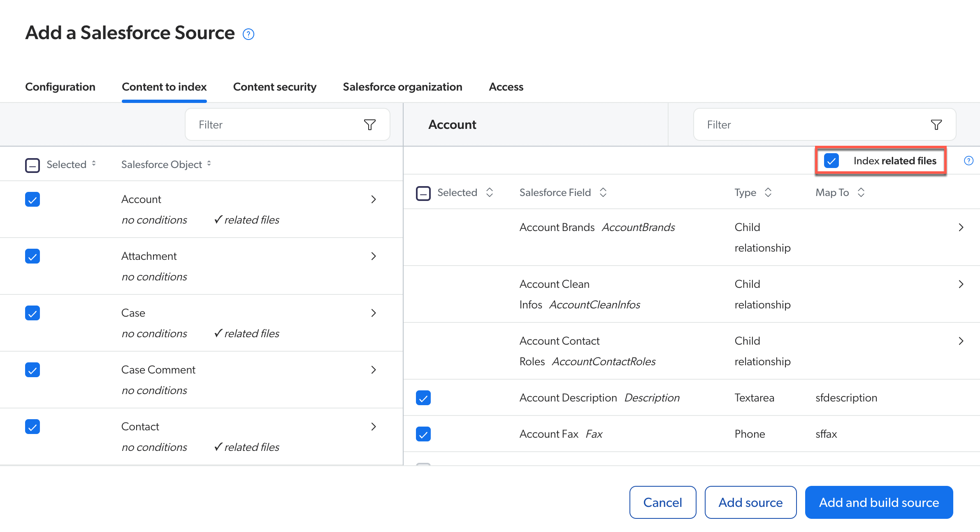Toggle select-all checkbox for Salesforce objects
The height and width of the screenshot is (532, 980).
[x=33, y=165]
